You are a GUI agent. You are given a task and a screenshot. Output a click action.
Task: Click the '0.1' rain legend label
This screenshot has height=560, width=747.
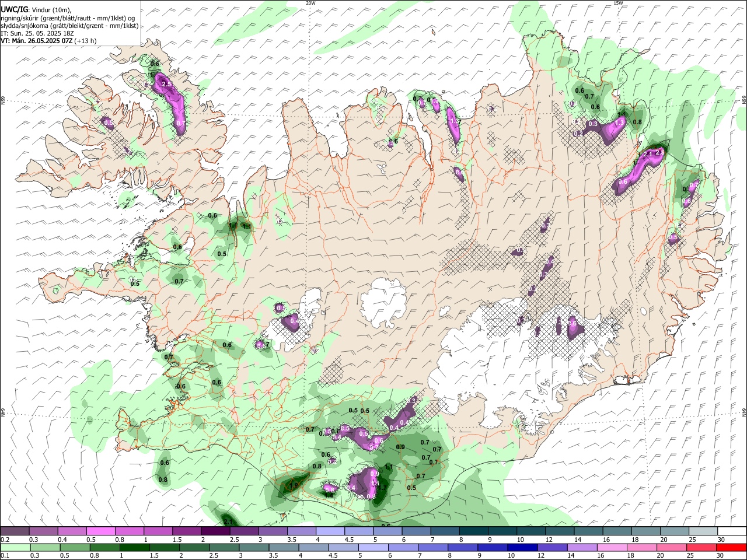coord(4,556)
